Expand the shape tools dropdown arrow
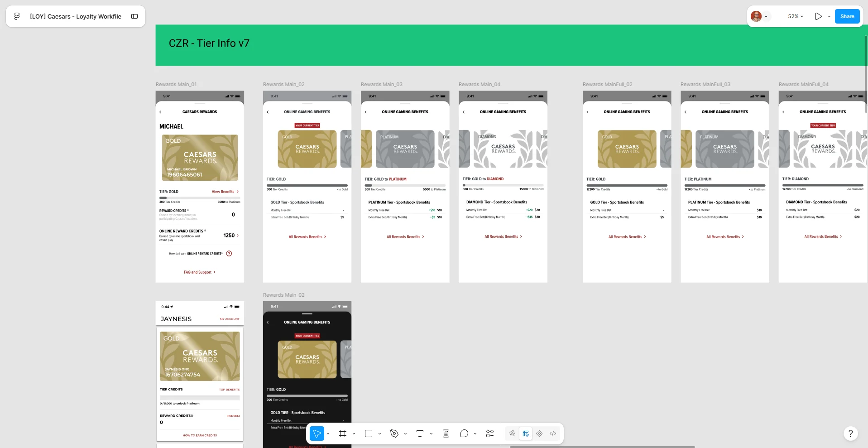The image size is (868, 448). pyautogui.click(x=380, y=434)
